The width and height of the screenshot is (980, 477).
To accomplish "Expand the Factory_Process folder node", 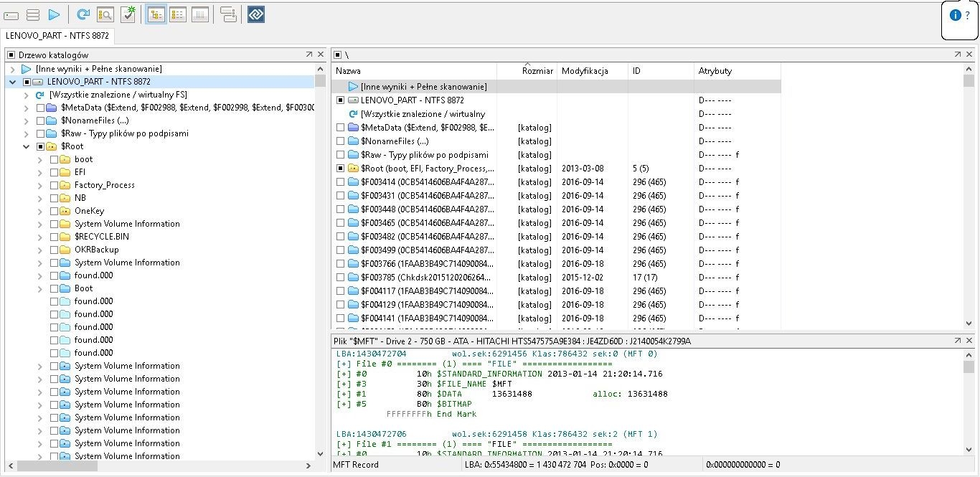I will (39, 185).
